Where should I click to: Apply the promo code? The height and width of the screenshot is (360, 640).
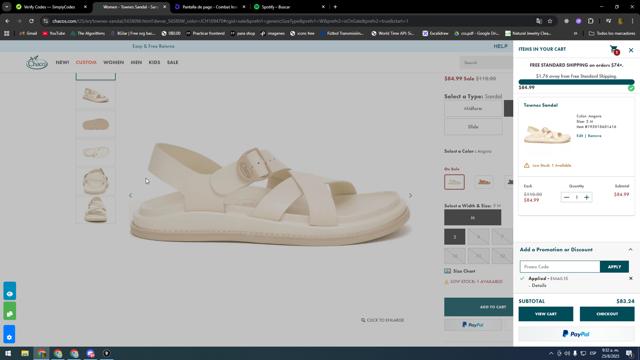[614, 267]
